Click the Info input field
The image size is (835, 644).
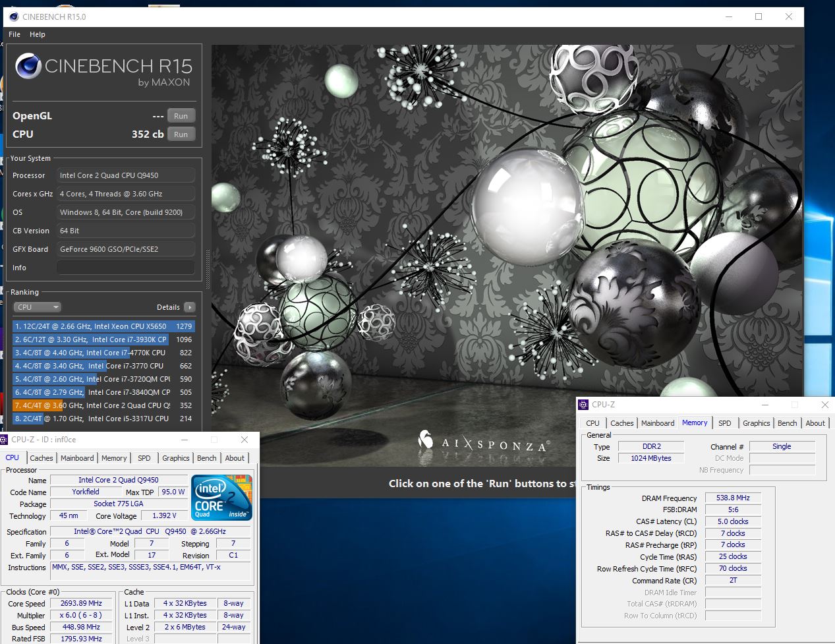coord(126,268)
